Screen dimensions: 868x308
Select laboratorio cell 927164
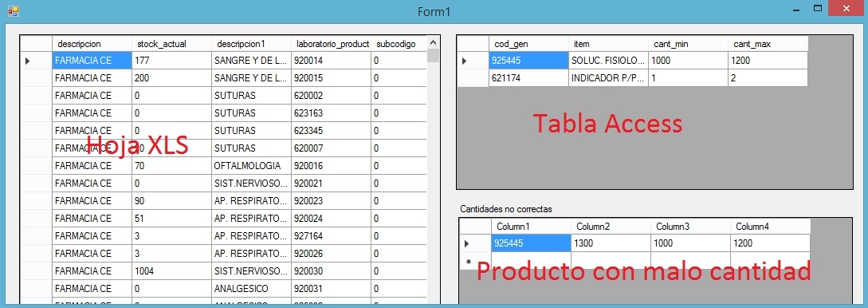[331, 236]
